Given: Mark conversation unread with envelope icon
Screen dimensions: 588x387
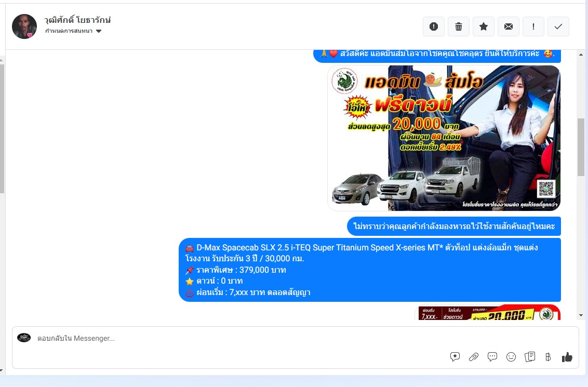Looking at the screenshot, I should tap(509, 26).
